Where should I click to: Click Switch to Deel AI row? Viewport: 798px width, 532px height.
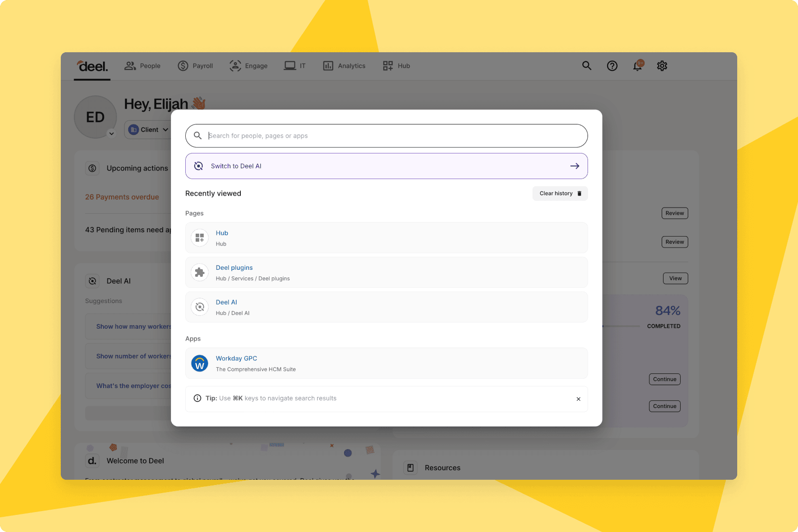pyautogui.click(x=387, y=166)
